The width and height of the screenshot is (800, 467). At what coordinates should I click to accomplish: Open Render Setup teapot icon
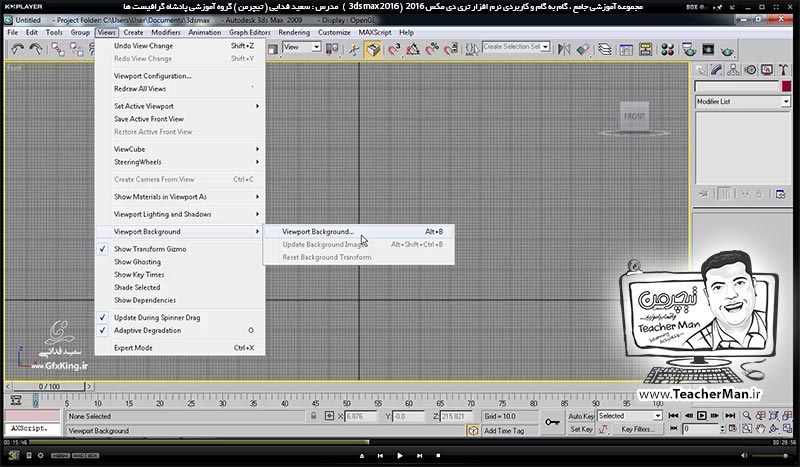click(x=689, y=49)
